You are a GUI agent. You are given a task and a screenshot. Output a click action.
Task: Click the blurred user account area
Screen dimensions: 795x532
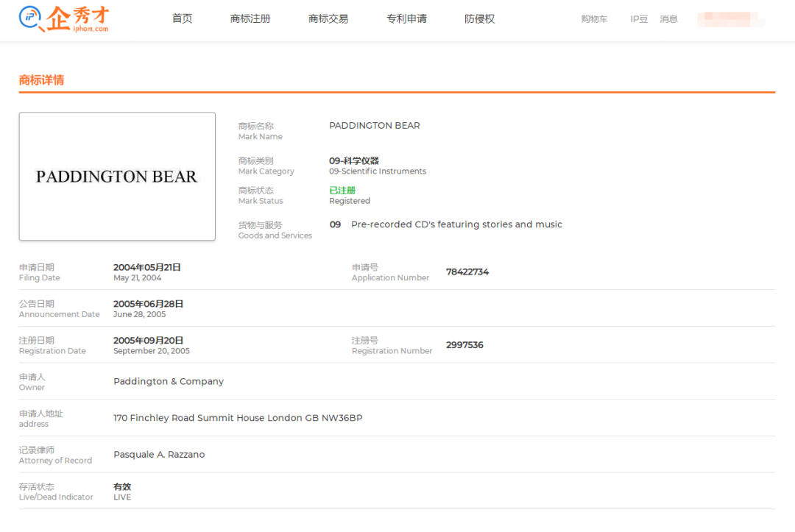tap(731, 19)
